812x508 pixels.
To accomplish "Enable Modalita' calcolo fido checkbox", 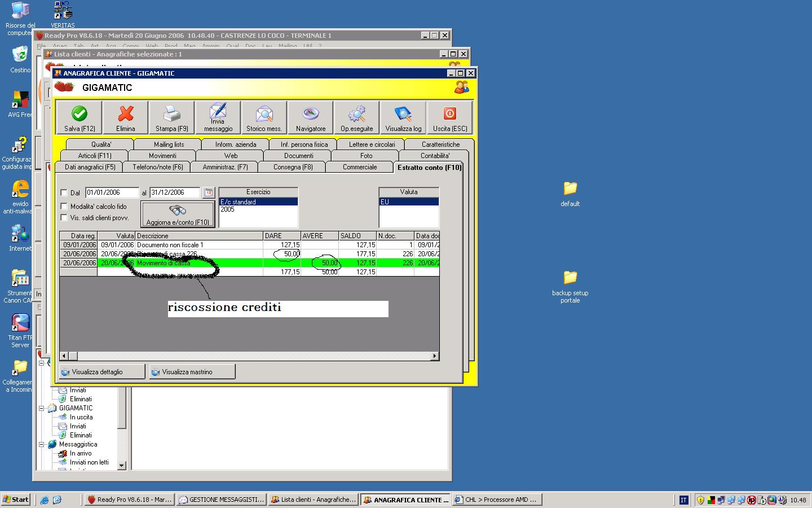I will point(64,207).
